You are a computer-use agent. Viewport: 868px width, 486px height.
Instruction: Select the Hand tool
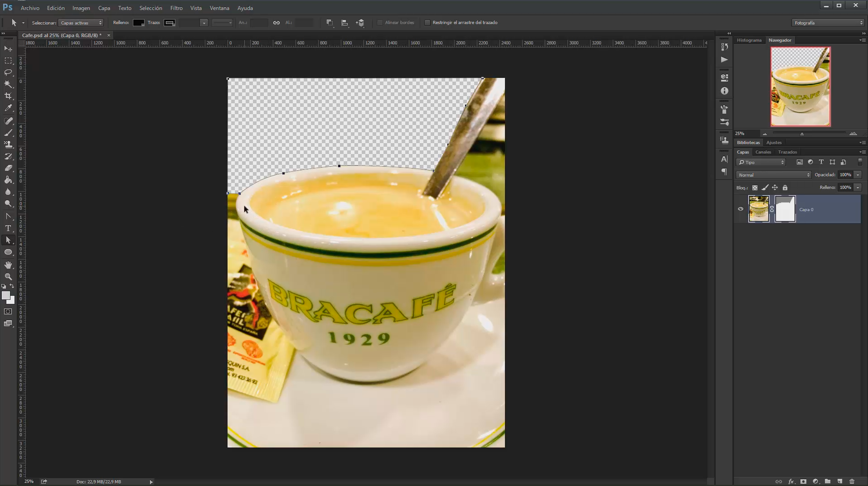click(x=8, y=265)
